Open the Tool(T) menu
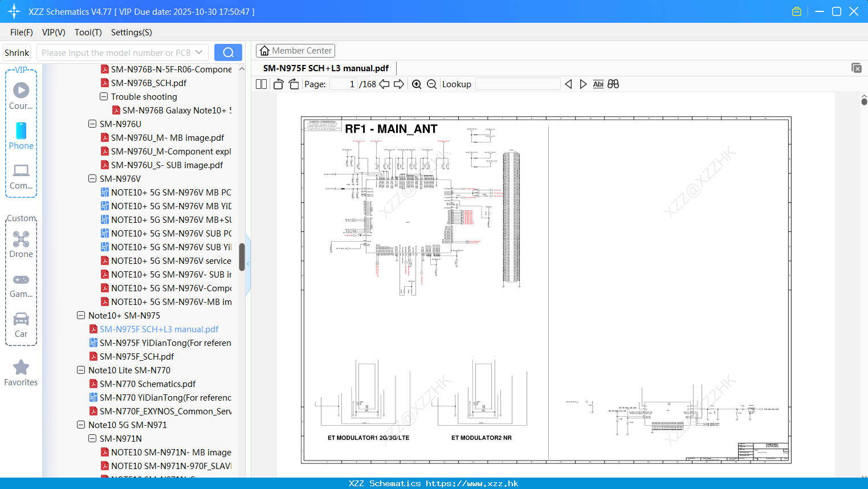 point(88,32)
